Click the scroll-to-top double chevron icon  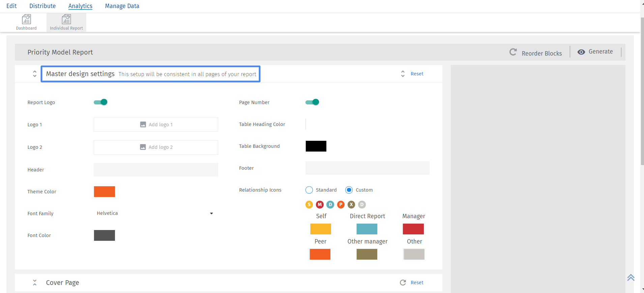(x=631, y=278)
